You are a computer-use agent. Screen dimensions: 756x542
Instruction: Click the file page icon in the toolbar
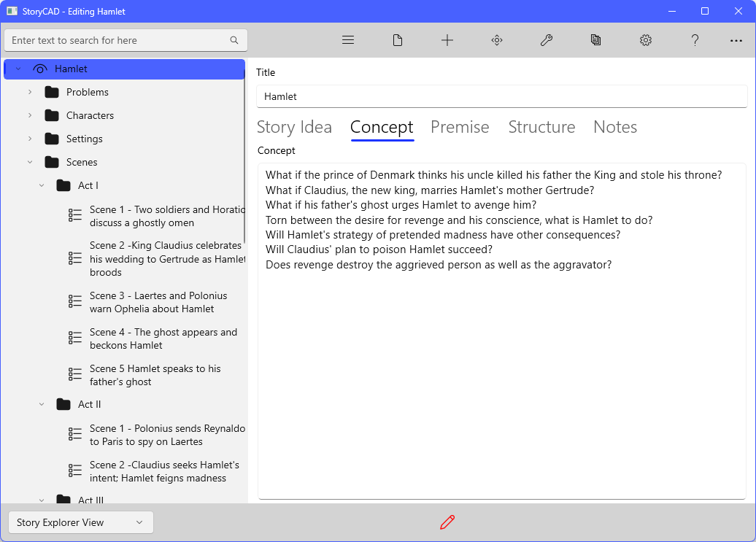(398, 40)
